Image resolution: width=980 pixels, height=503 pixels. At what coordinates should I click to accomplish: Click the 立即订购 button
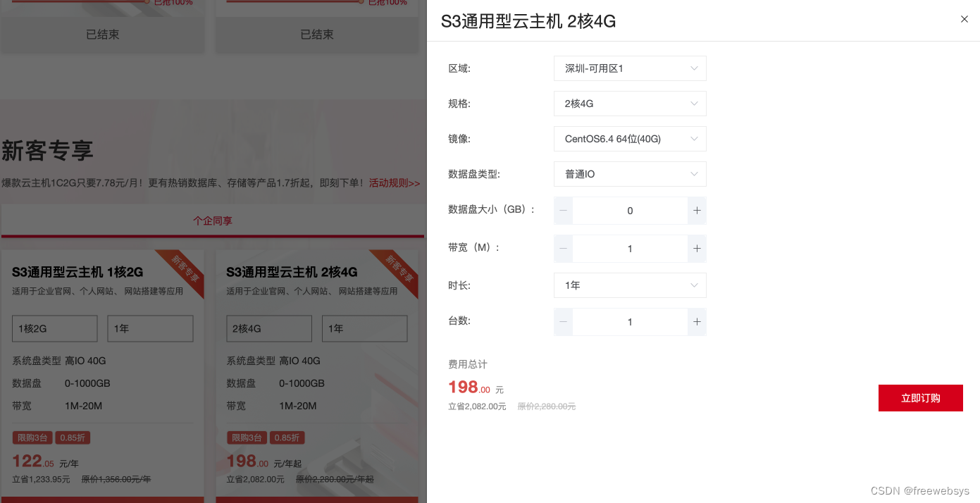(x=920, y=398)
